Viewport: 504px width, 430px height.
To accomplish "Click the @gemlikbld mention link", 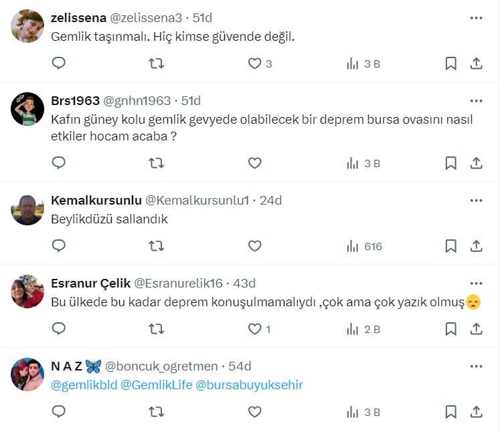I will (84, 385).
